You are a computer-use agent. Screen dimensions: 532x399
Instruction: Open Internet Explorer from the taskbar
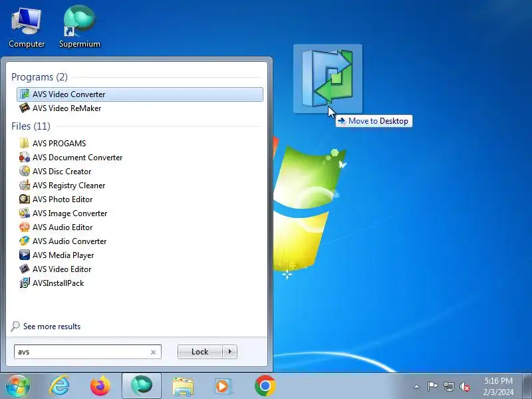click(59, 386)
